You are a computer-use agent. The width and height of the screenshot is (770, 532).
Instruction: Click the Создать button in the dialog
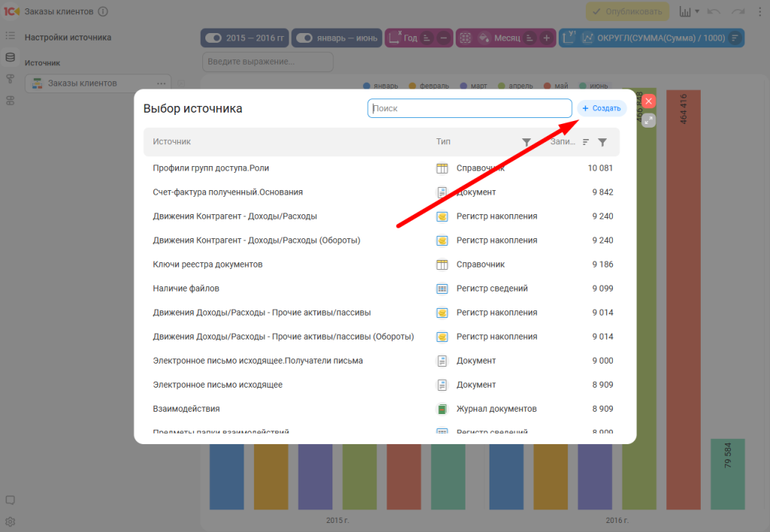tap(601, 109)
